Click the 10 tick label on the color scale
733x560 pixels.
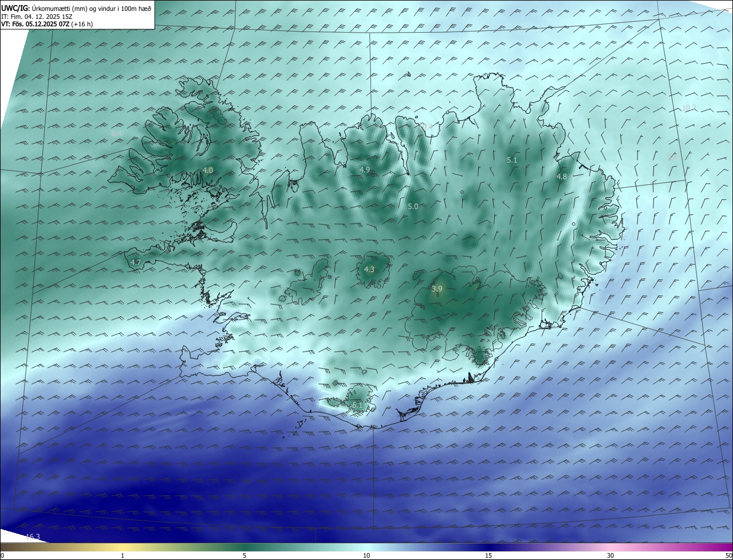click(366, 555)
